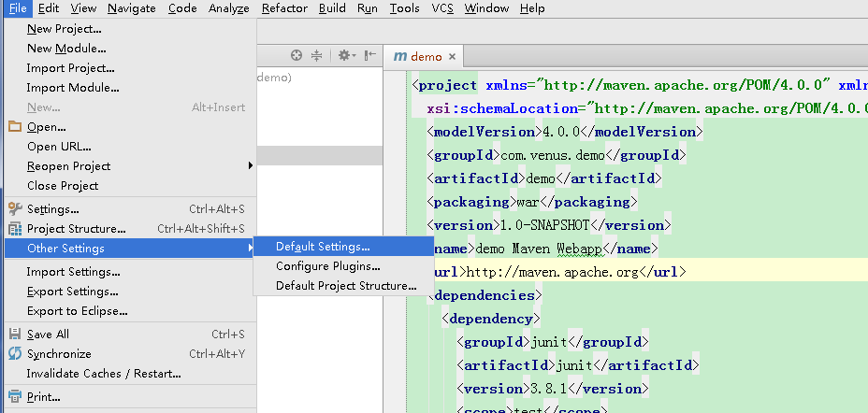Screen dimensions: 868x413
Task: Click the xsi:schemaLocation attribute line
Action: [x=647, y=108]
